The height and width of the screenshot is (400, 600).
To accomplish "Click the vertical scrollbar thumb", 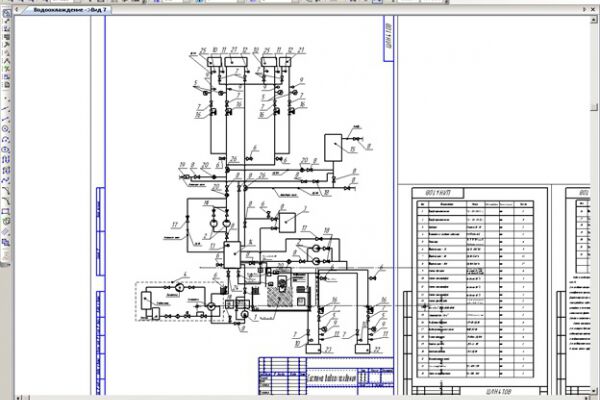I will (x=594, y=106).
